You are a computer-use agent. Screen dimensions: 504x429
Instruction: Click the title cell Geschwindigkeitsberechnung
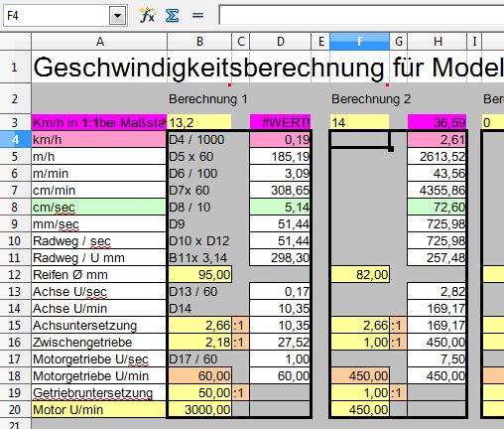[x=99, y=68]
